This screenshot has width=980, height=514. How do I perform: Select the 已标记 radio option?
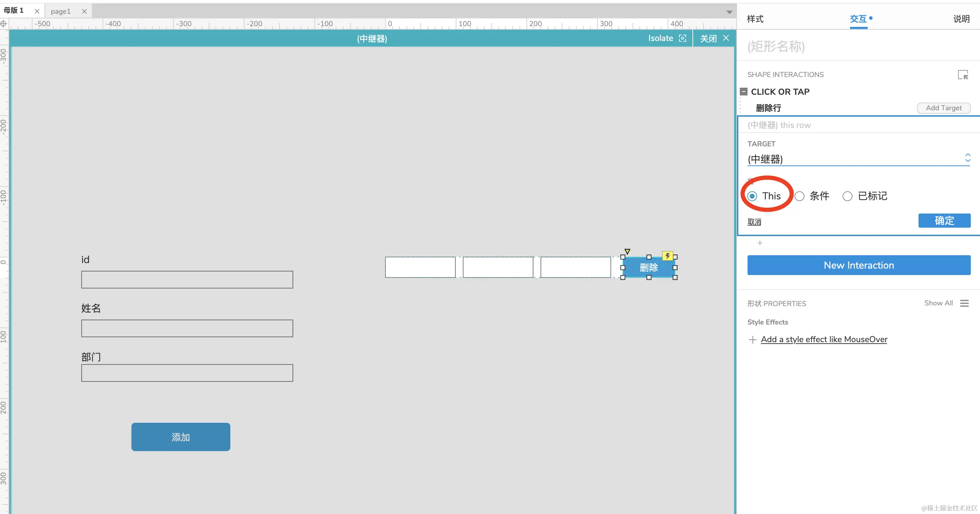[x=847, y=197]
